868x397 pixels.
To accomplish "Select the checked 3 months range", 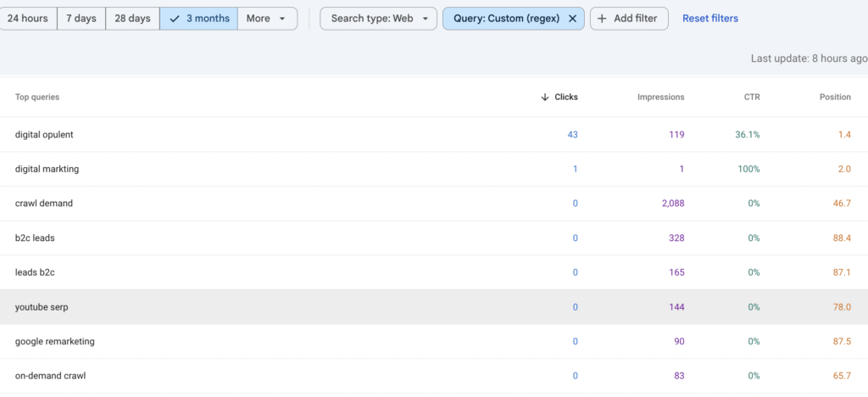I will pos(198,19).
